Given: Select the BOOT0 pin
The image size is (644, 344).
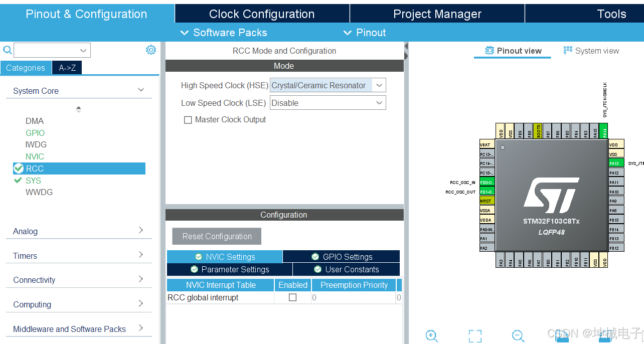Looking at the screenshot, I should click(x=538, y=131).
